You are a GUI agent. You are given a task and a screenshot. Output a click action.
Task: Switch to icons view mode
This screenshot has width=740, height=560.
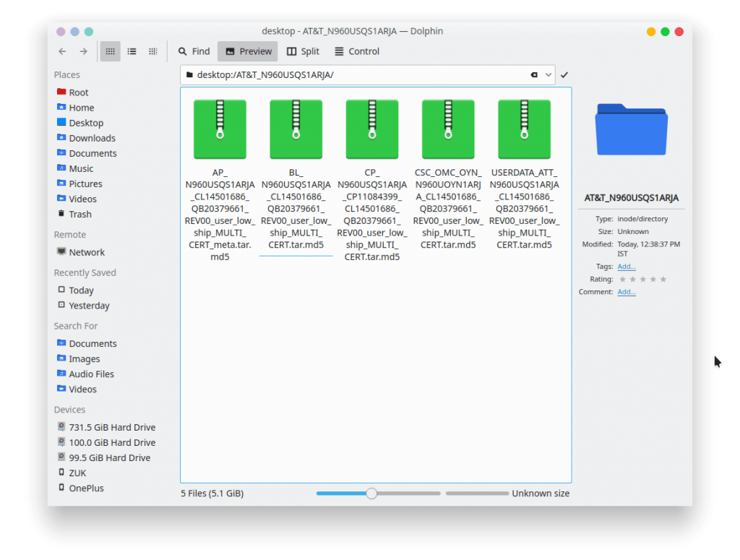[x=110, y=51]
